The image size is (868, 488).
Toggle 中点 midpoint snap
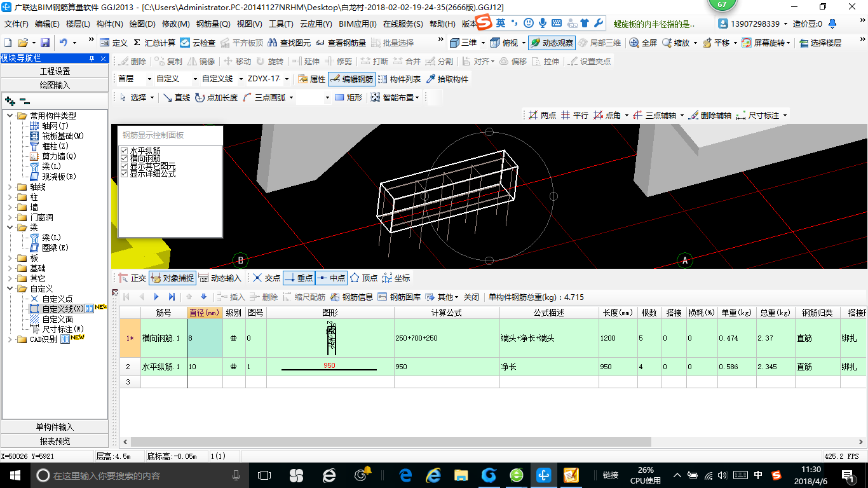point(331,278)
